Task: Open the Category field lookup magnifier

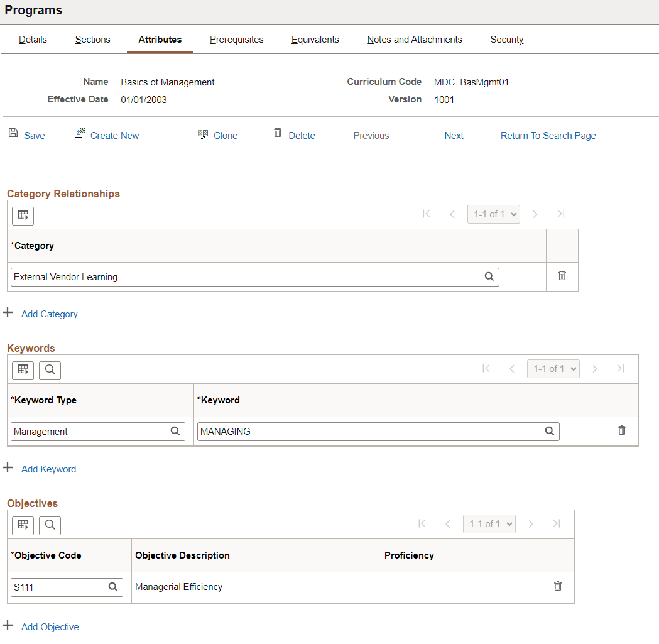Action: click(489, 276)
